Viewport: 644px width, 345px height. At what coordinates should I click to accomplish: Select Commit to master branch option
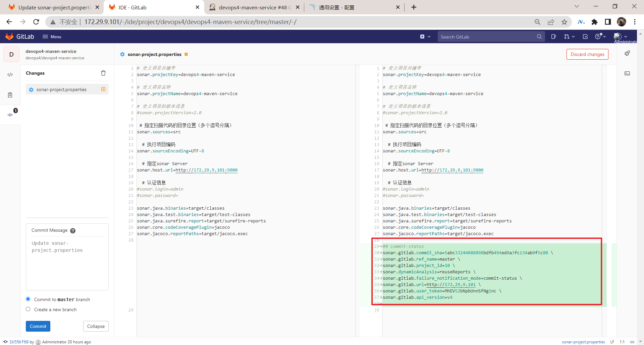coord(28,299)
